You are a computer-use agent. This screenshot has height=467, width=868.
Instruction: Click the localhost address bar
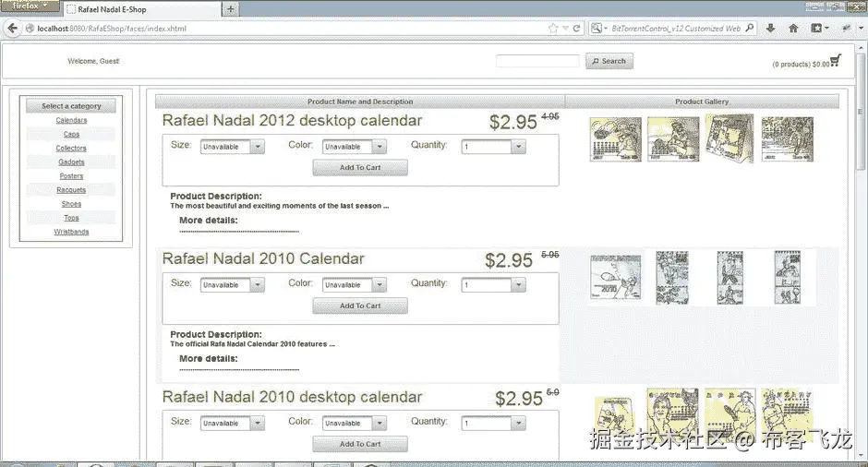coord(288,29)
